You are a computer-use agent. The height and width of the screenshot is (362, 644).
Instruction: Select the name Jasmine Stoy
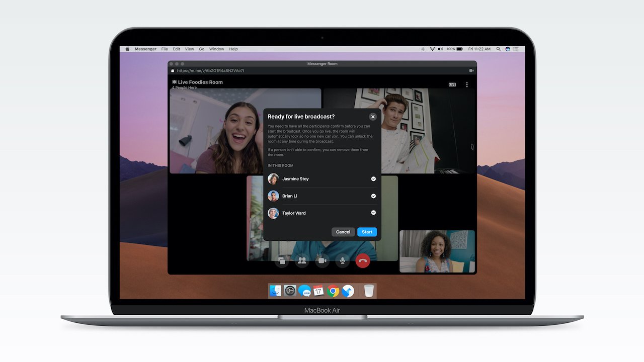(x=295, y=179)
